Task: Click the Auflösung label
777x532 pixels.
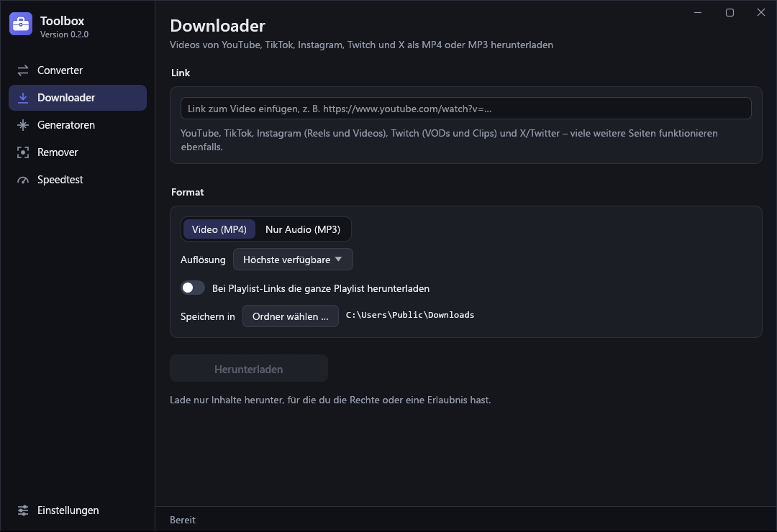Action: (x=203, y=260)
